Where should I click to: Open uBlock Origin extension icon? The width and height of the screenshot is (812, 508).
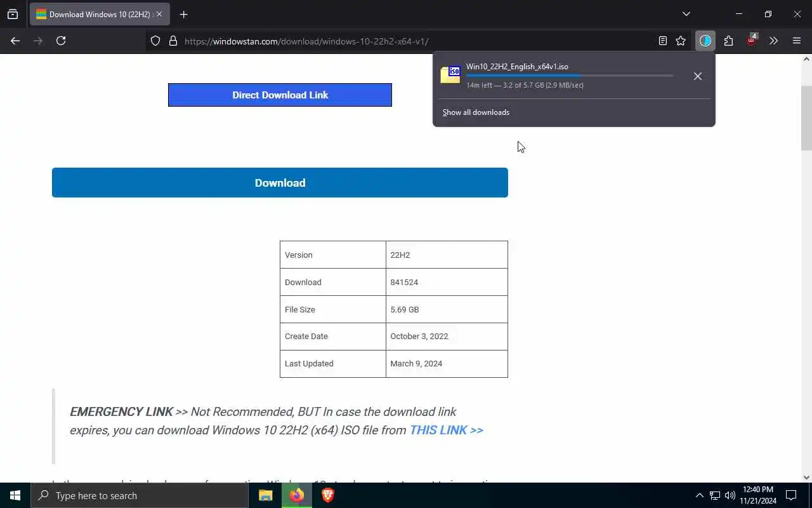point(752,39)
